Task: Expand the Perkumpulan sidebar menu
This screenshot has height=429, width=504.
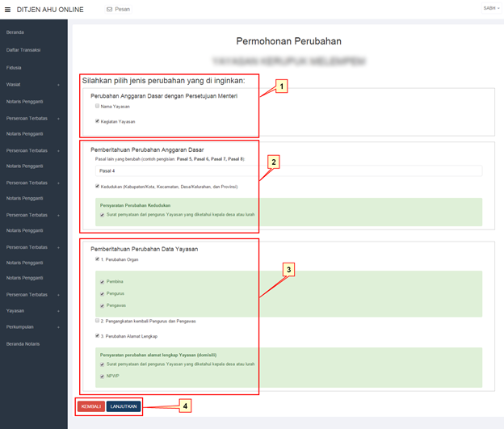Action: tap(32, 327)
